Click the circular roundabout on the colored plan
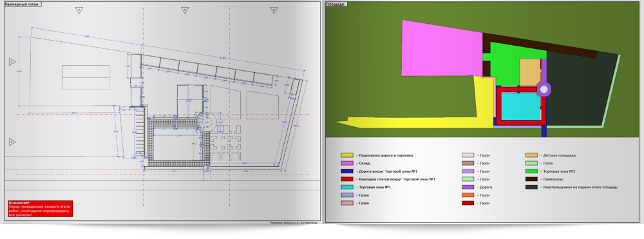 pos(544,89)
